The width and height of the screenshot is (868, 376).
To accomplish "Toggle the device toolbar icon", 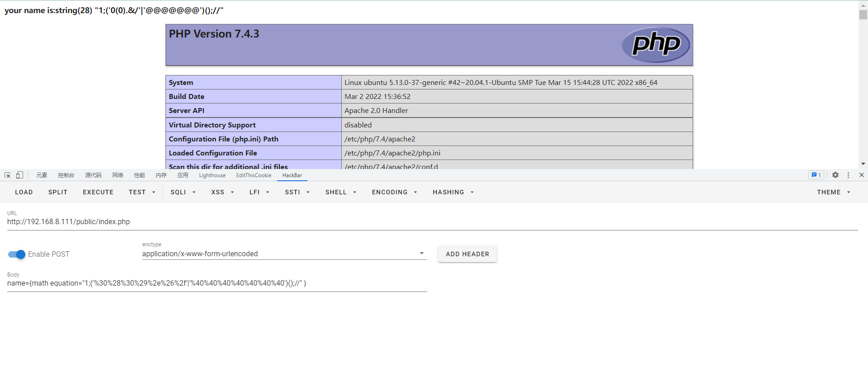I will click(x=19, y=175).
